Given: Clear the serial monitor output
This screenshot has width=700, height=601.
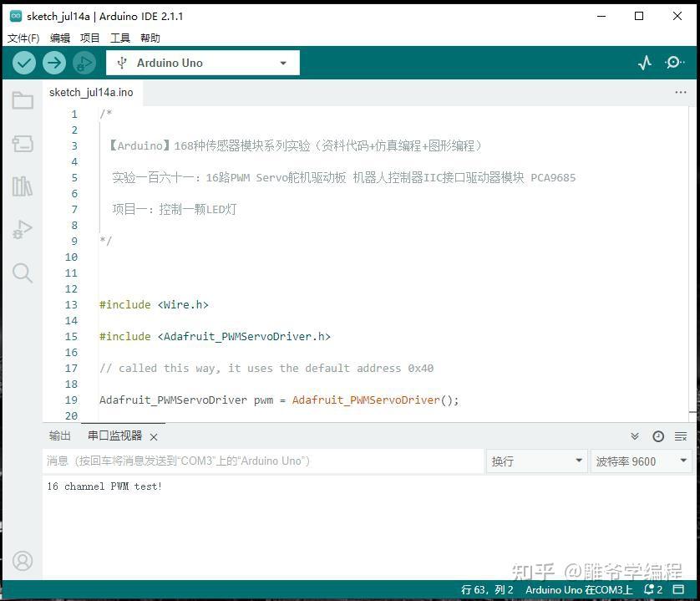Looking at the screenshot, I should coord(681,436).
